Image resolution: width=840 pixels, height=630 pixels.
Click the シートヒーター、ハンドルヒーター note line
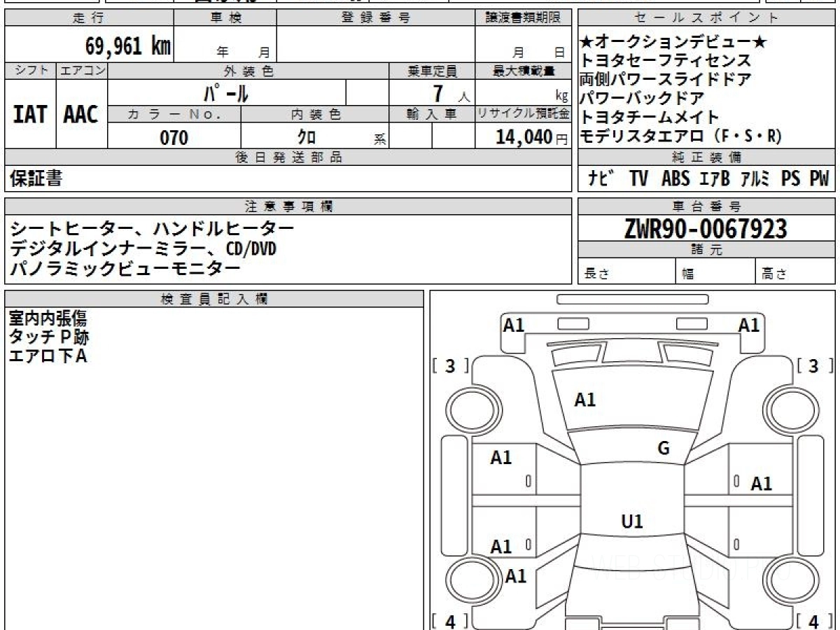[x=153, y=229]
